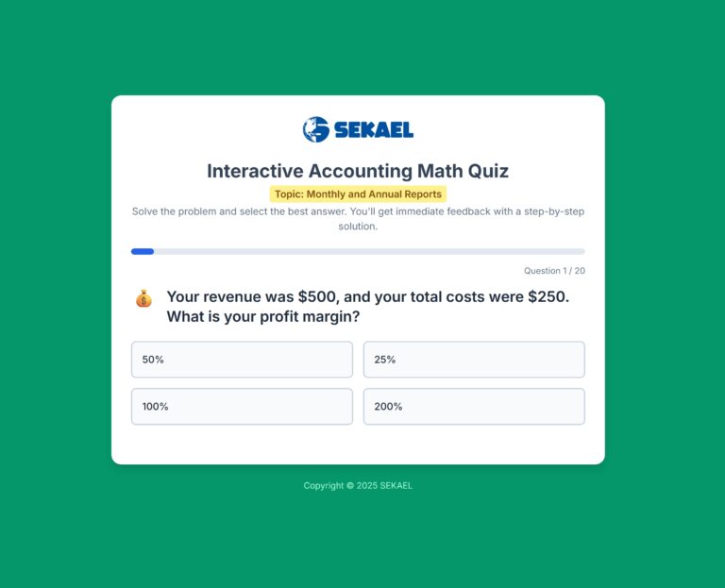Answer with the 200% option

point(474,407)
